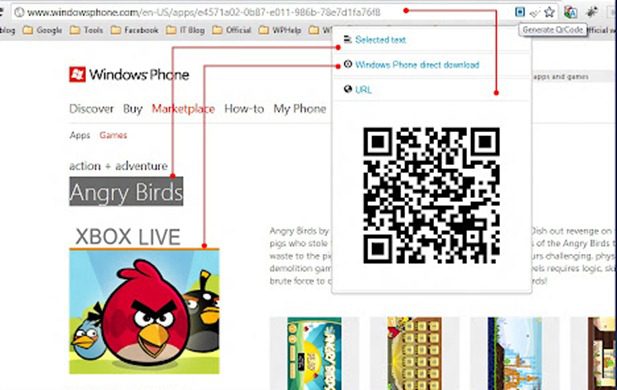Click the Generate QrCode extension icon
617x390 pixels.
click(x=520, y=12)
